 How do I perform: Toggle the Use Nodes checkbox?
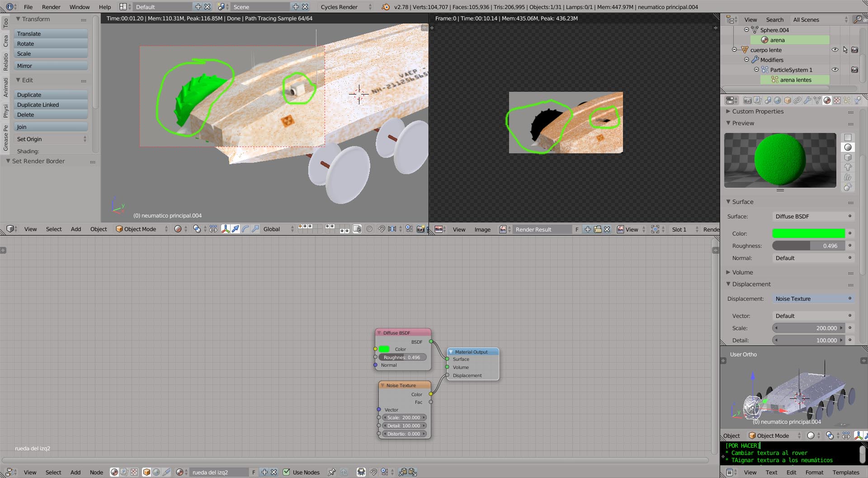[x=286, y=472]
